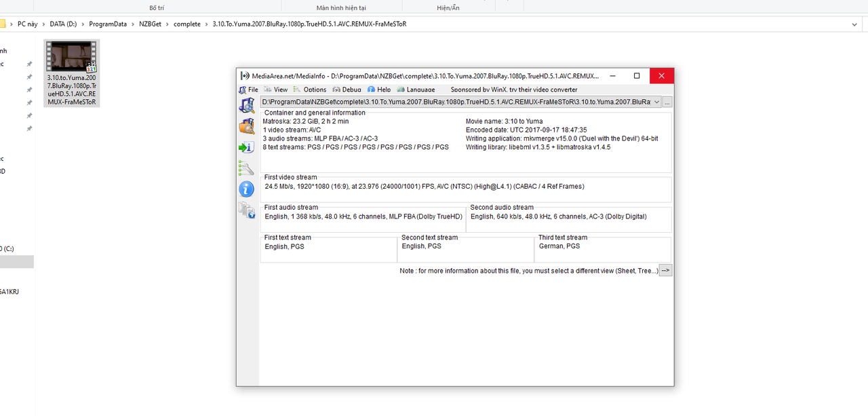The height and width of the screenshot is (416, 868).
Task: Click 'NZBGet' in the Explorer breadcrumb
Action: (x=151, y=24)
